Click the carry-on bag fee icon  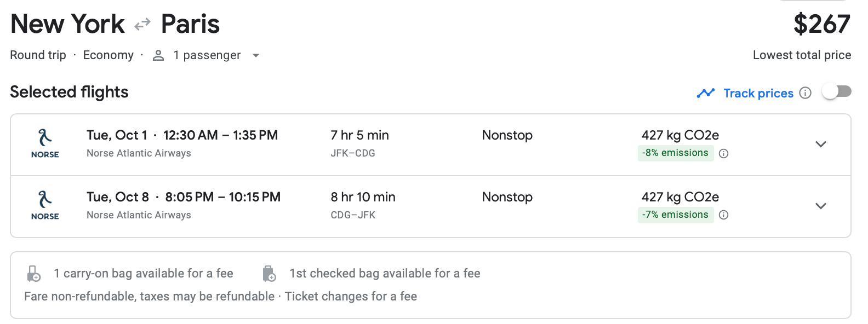34,273
